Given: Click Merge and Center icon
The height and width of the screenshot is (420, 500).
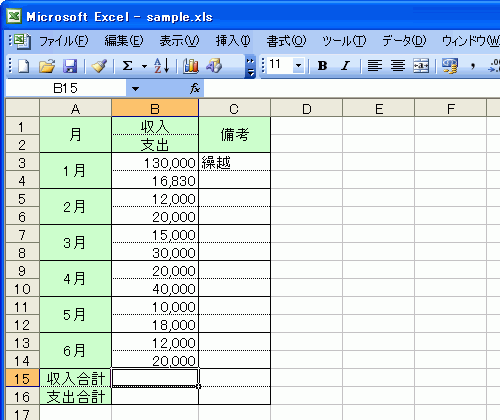Looking at the screenshot, I should point(421,66).
